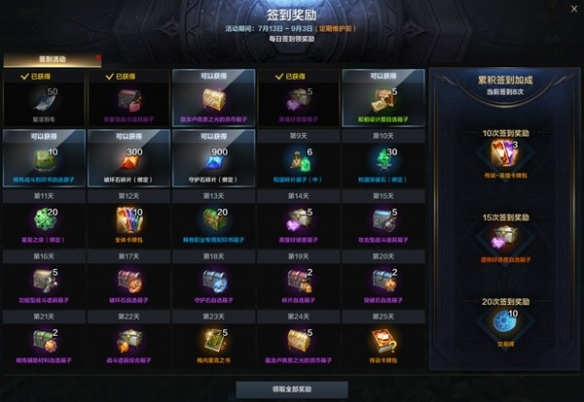Select the day 9 shard pouch icon
Screen dimensions: 584x402
point(299,160)
